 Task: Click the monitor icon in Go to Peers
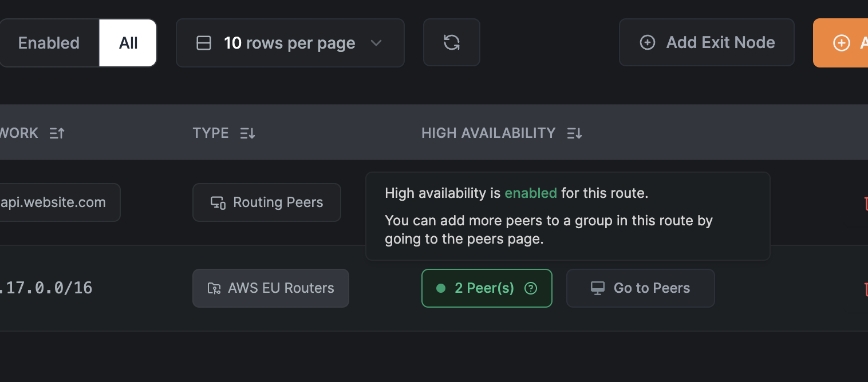(x=597, y=288)
